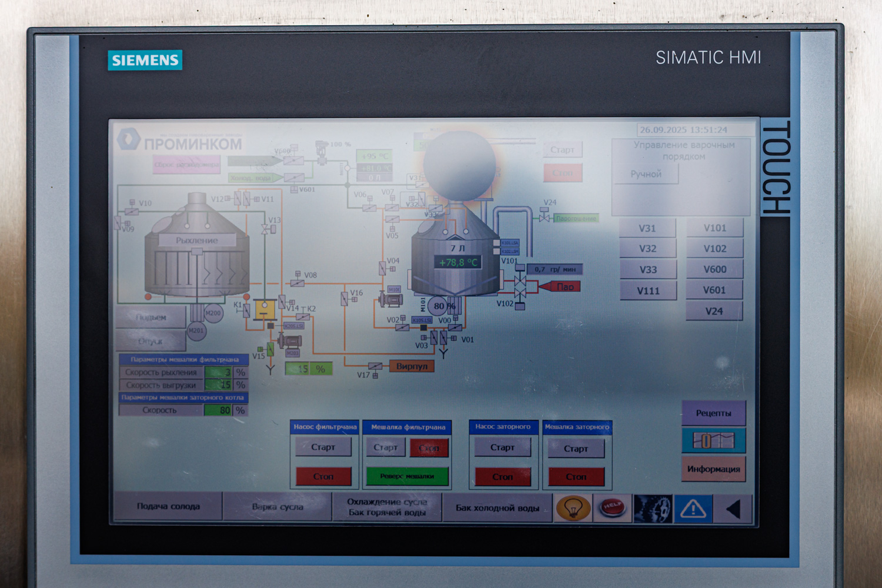882x588 pixels.
Task: Toggle valve V31
Action: tap(647, 228)
